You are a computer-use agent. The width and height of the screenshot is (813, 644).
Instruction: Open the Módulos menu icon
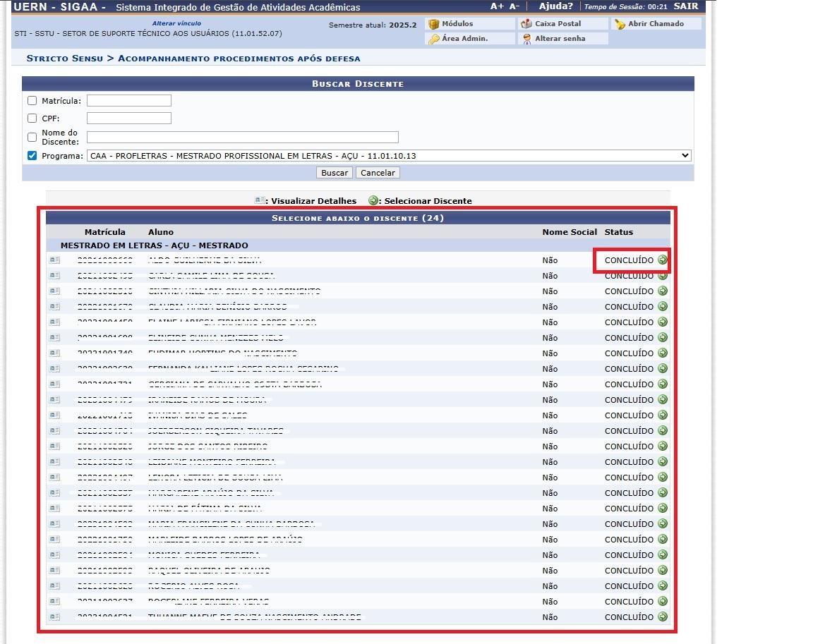(434, 24)
